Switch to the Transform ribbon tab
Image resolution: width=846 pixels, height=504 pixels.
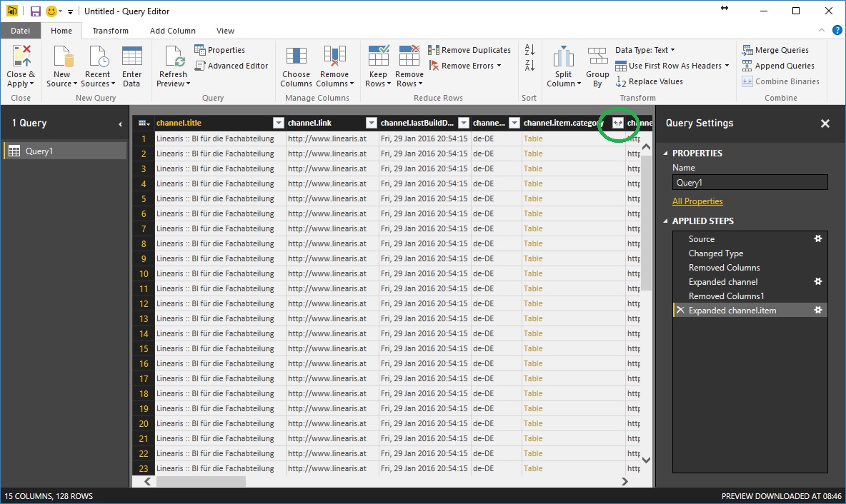110,31
